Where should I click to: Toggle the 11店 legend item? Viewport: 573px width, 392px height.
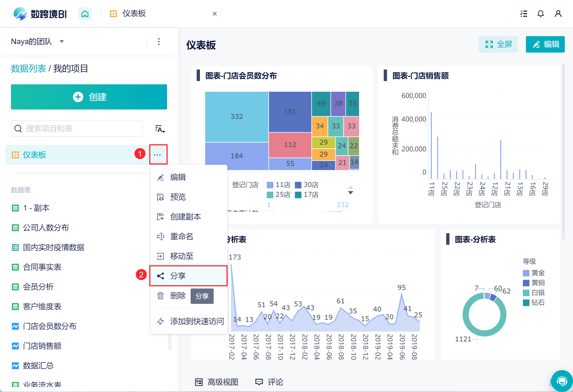click(279, 185)
